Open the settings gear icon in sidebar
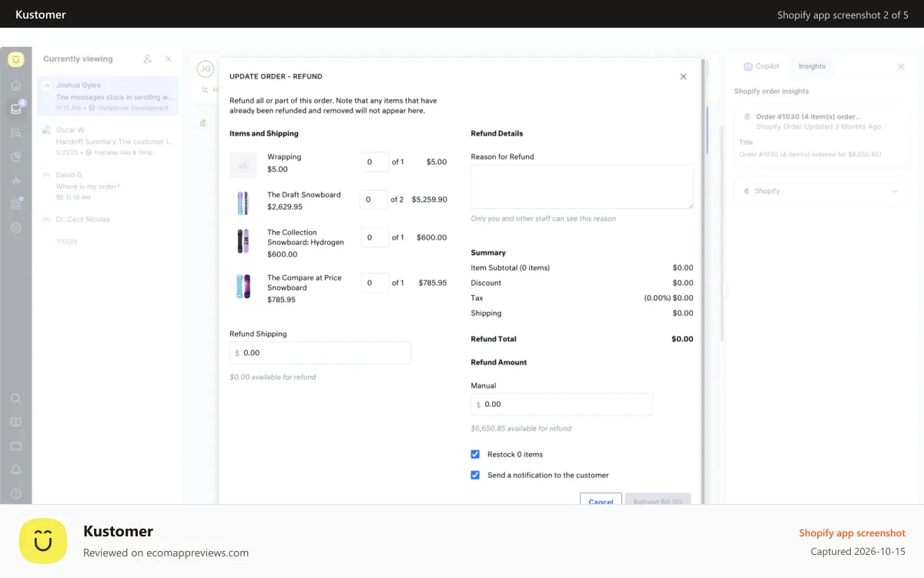Screen dimensions: 924x578 click(x=15, y=228)
